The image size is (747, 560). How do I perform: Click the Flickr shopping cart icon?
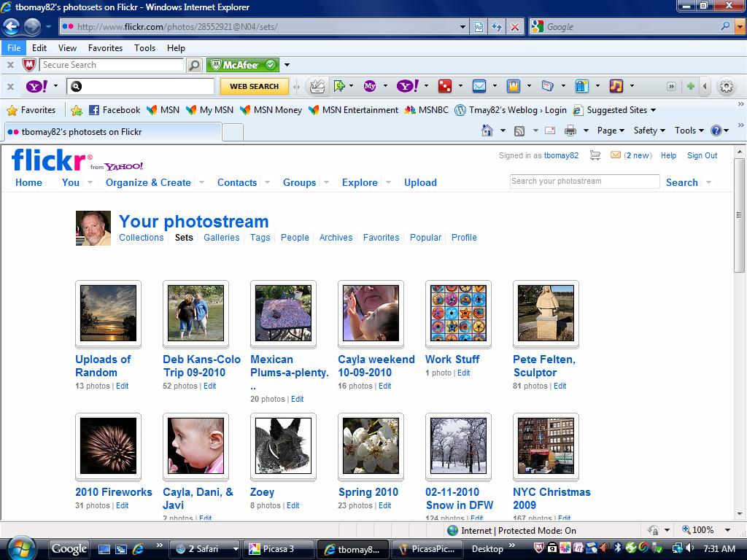coord(595,155)
